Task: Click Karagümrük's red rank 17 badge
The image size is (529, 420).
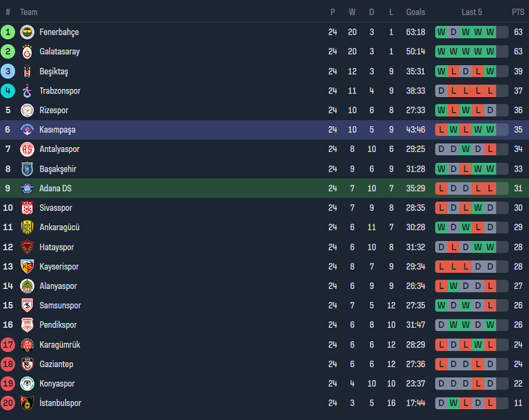Action: click(8, 345)
